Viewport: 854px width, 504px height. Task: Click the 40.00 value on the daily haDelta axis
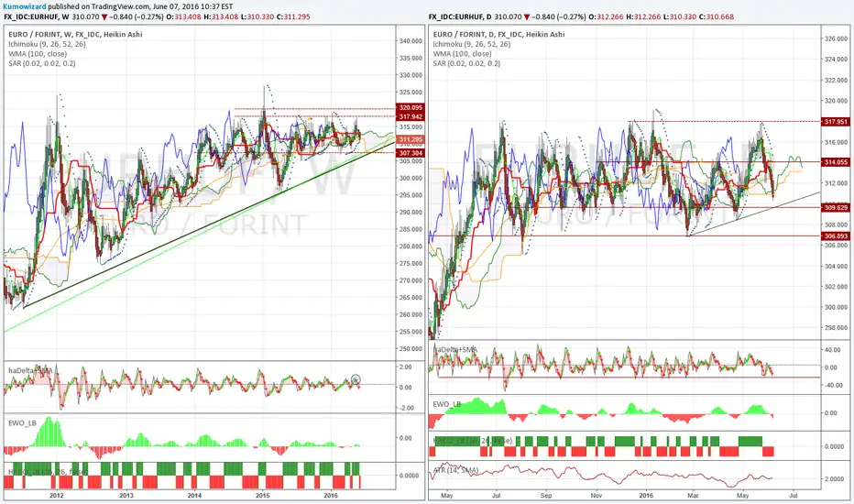833,350
